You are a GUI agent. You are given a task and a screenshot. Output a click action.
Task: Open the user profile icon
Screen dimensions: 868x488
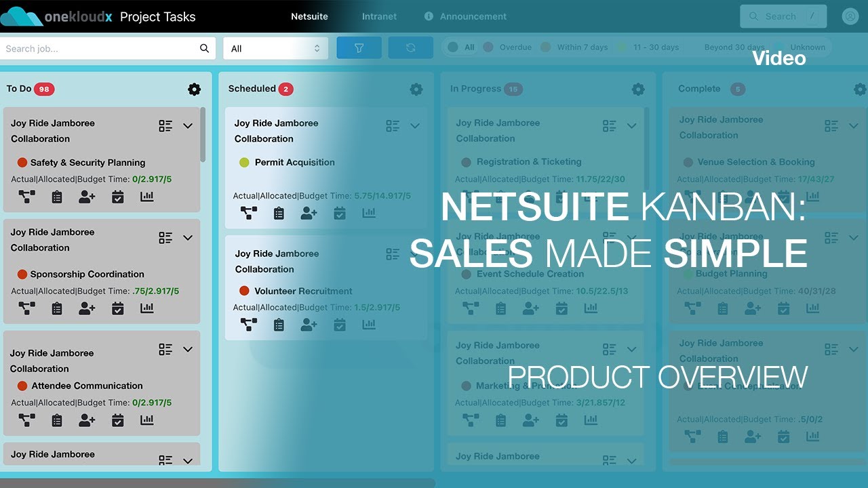pos(850,16)
